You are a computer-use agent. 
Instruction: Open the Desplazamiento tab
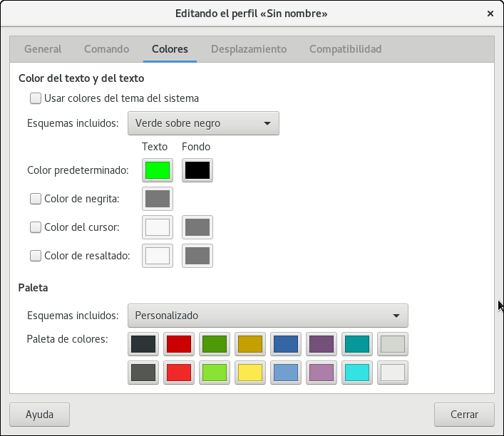click(249, 49)
